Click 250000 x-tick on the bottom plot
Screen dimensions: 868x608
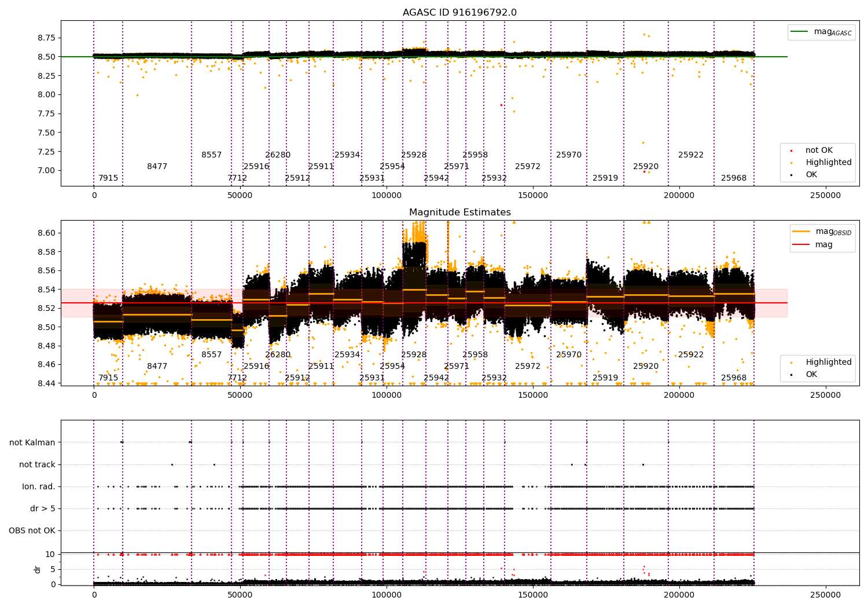(x=825, y=596)
